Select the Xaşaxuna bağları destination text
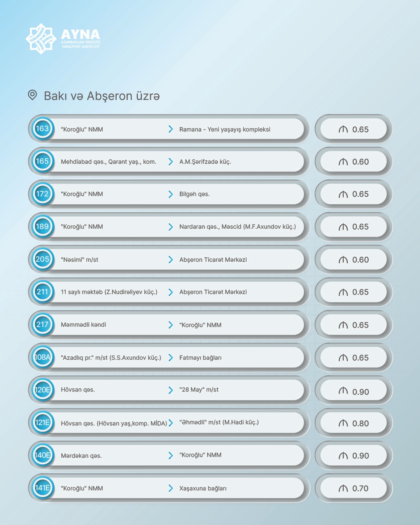This screenshot has width=420, height=525. [x=203, y=488]
